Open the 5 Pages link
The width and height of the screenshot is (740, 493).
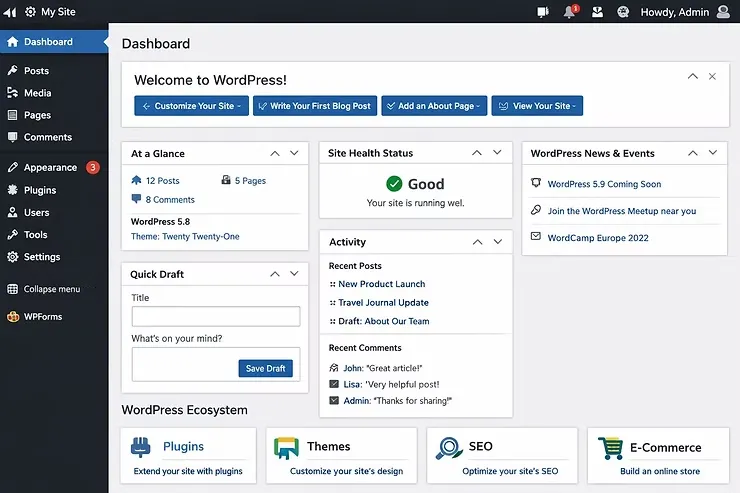(x=250, y=181)
